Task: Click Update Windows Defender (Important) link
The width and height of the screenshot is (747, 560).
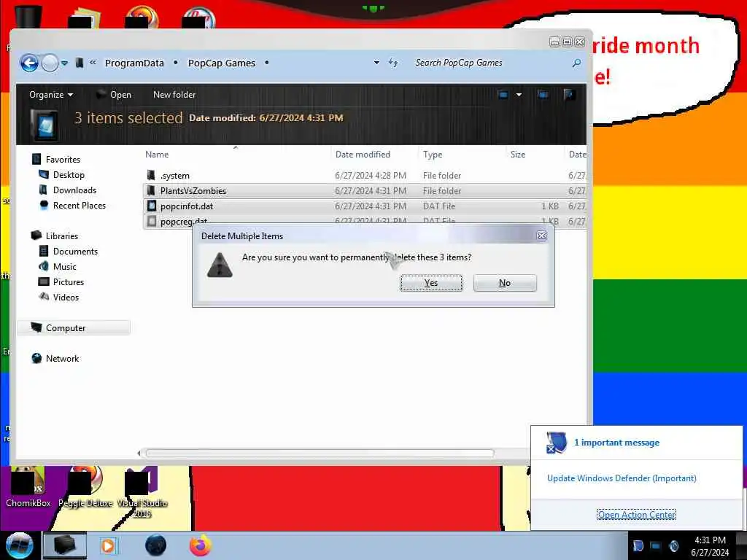Action: click(x=622, y=478)
